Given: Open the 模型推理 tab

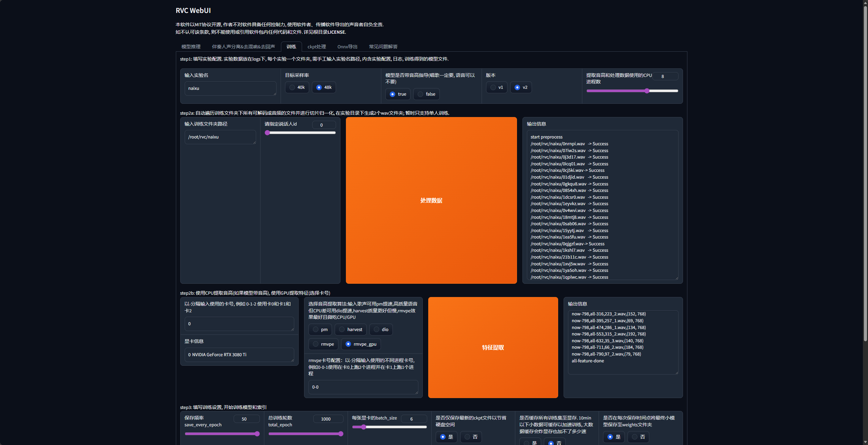Looking at the screenshot, I should [191, 47].
